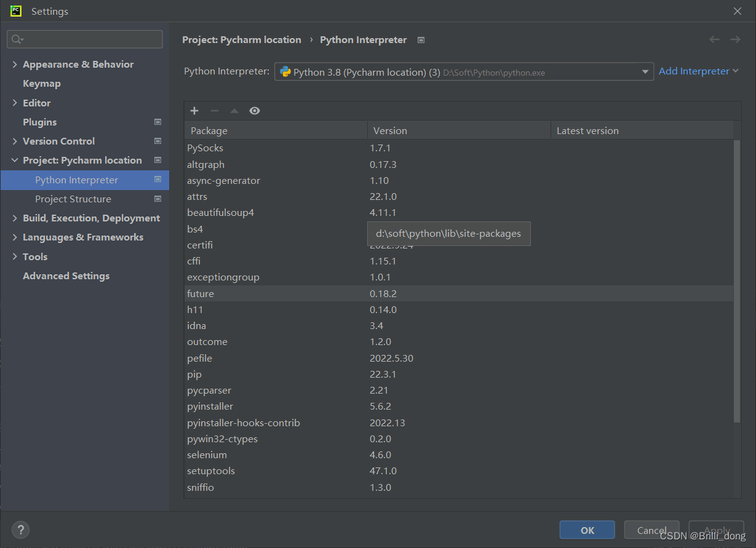The width and height of the screenshot is (756, 548).
Task: Click the forward navigation arrow
Action: (735, 39)
